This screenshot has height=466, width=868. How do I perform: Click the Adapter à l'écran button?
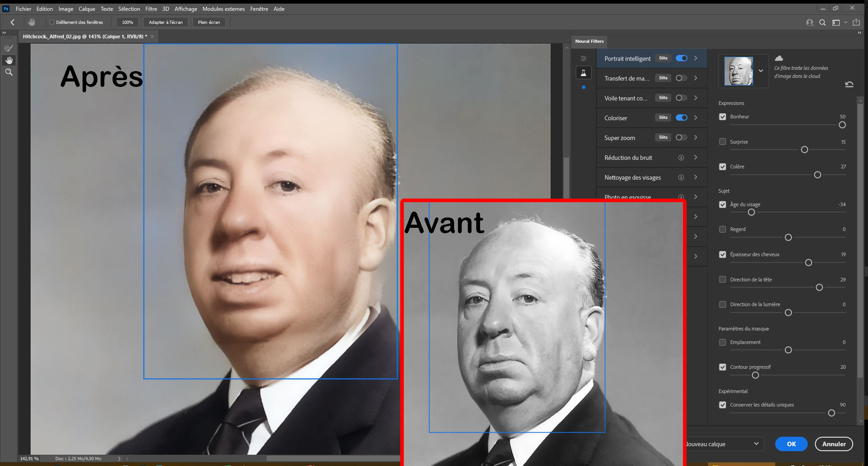[166, 22]
